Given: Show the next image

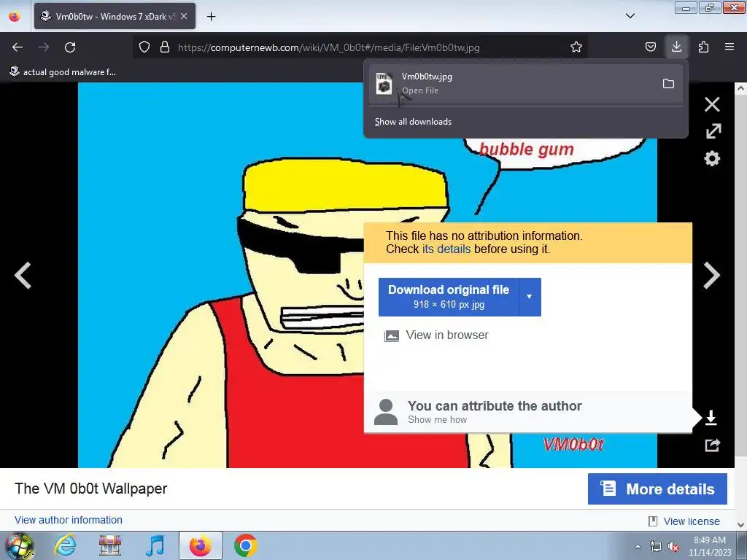Looking at the screenshot, I should [x=712, y=275].
